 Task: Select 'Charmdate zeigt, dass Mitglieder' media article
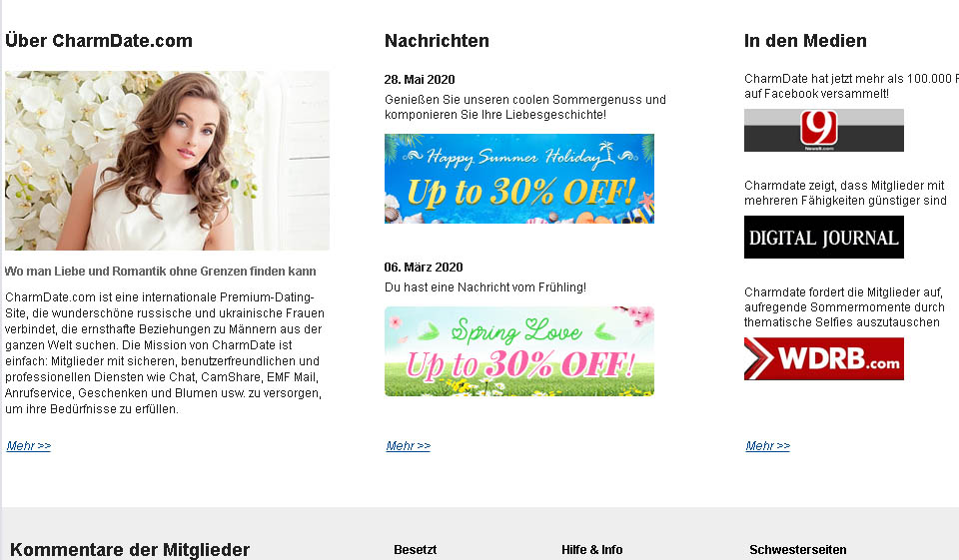pos(845,193)
